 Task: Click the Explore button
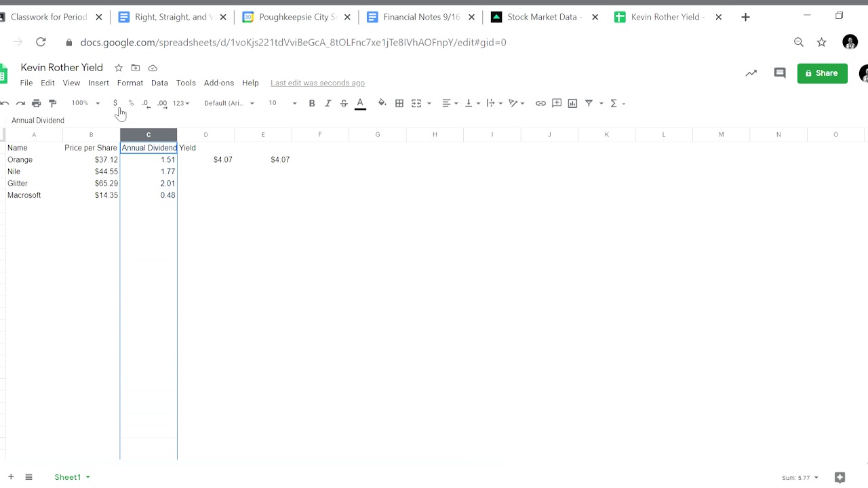840,477
